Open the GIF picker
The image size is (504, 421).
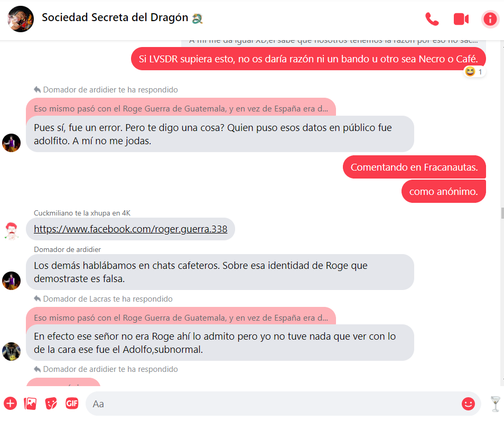pos(72,403)
